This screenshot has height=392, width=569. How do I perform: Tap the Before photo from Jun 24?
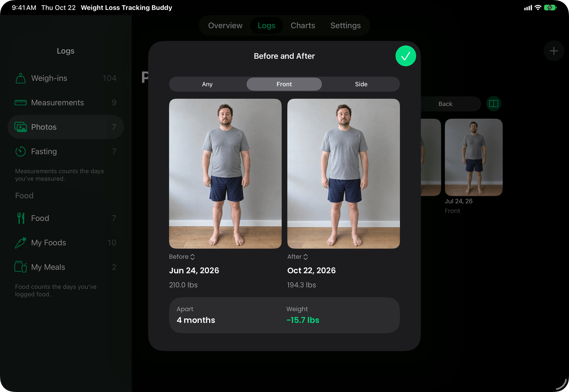coord(225,173)
